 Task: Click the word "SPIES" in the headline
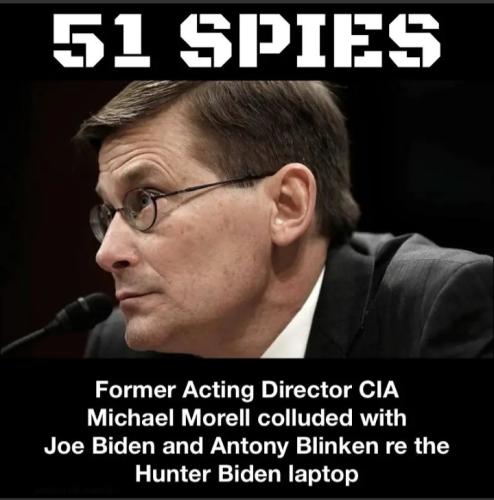coord(310,40)
